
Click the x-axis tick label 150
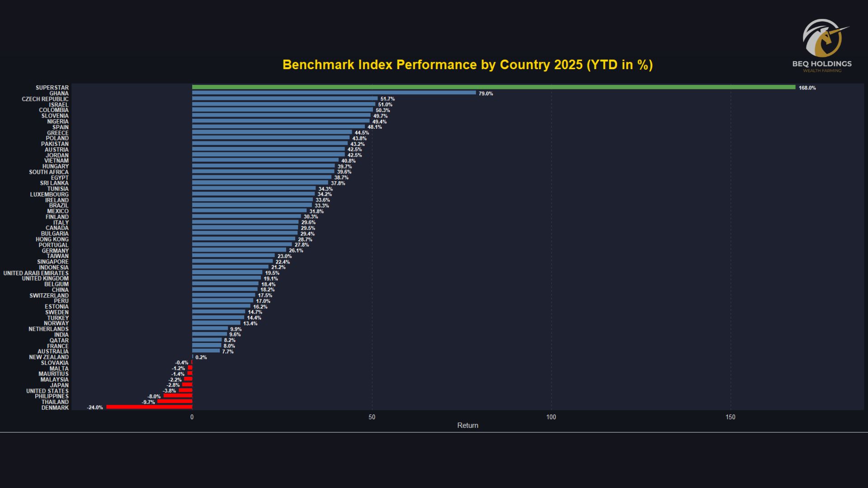(730, 417)
